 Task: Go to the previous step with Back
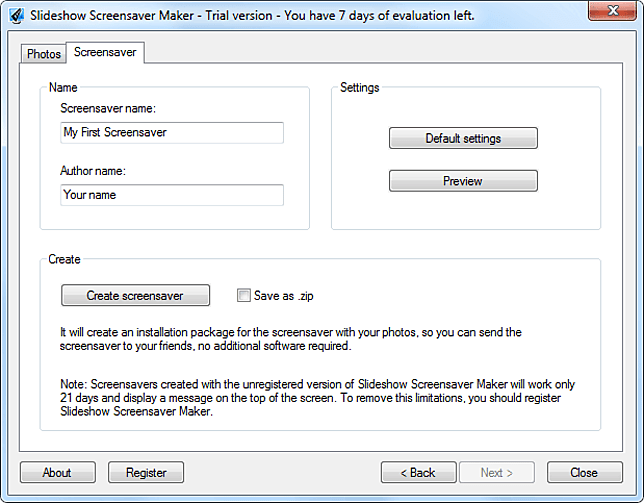coord(419,473)
